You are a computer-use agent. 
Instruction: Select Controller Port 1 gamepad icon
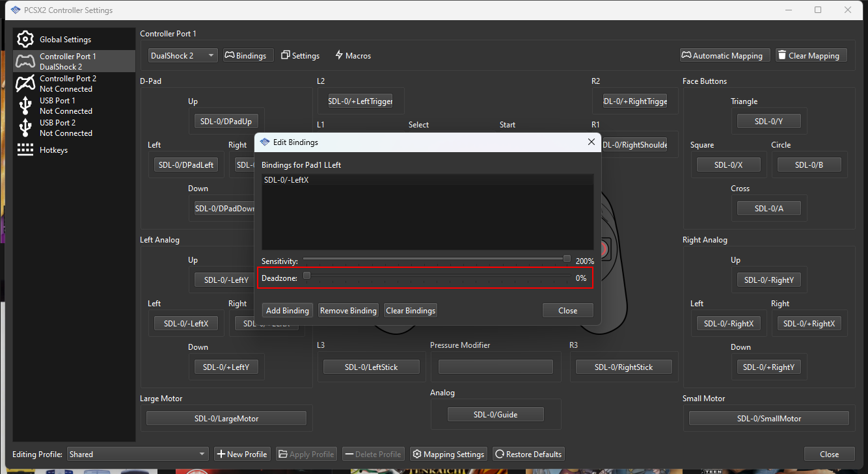pyautogui.click(x=25, y=61)
